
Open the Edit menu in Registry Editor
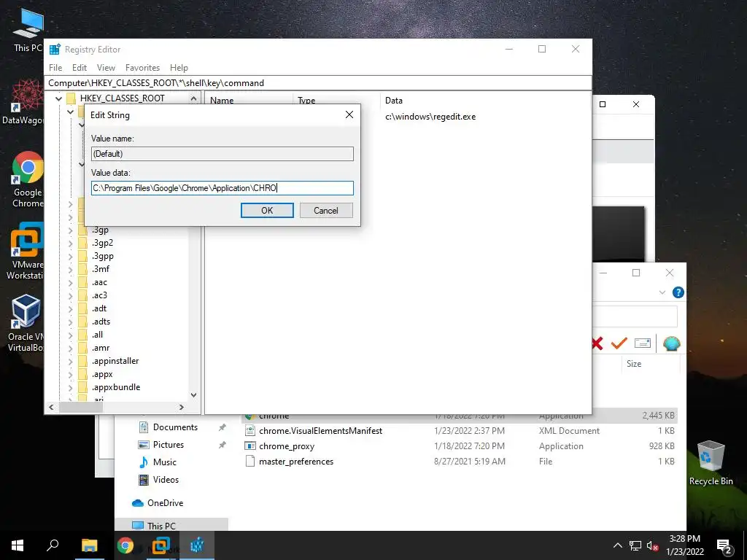coord(79,68)
